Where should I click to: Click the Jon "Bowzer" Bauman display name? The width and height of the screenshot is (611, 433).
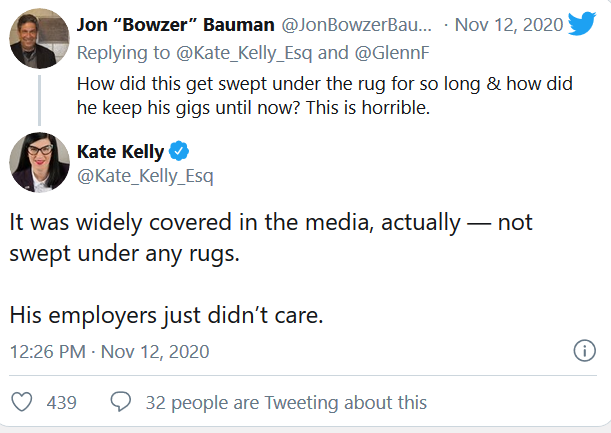click(175, 25)
